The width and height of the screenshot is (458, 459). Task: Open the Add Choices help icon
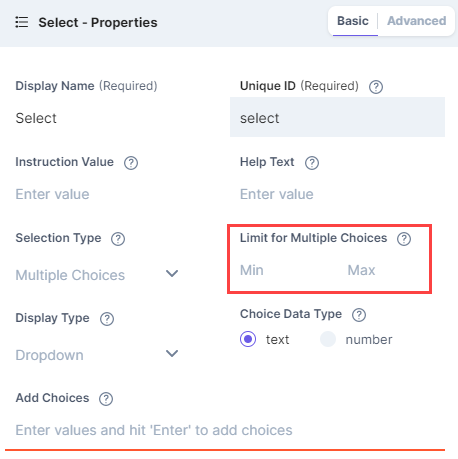(x=106, y=399)
